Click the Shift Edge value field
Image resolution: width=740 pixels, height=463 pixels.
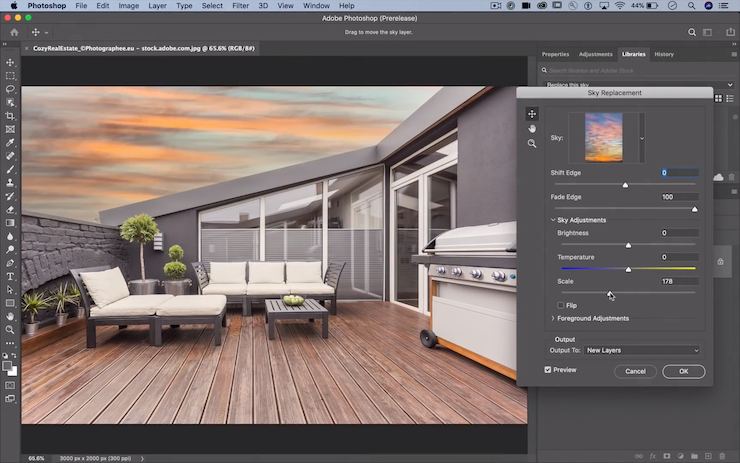[x=679, y=173]
